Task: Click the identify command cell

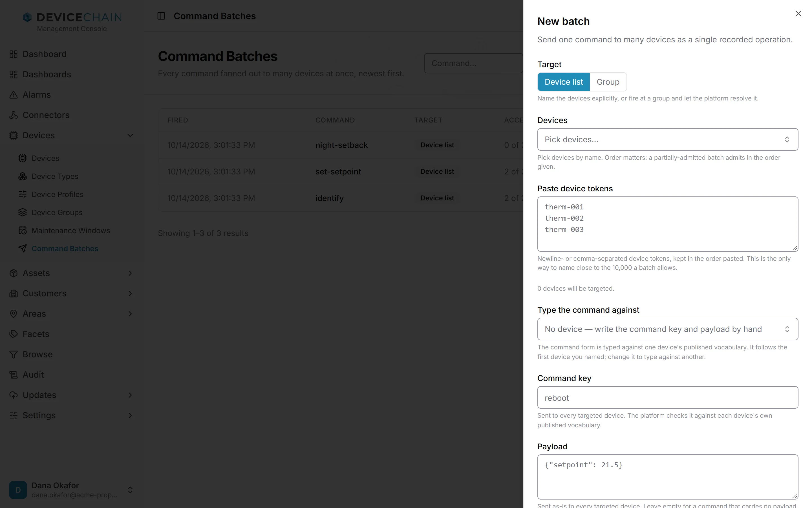Action: point(329,198)
